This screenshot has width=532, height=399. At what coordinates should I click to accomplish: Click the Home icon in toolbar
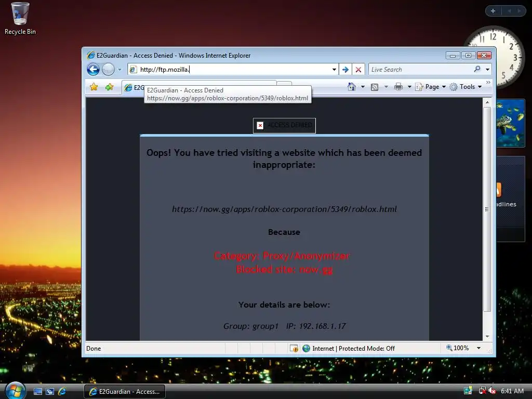[352, 87]
